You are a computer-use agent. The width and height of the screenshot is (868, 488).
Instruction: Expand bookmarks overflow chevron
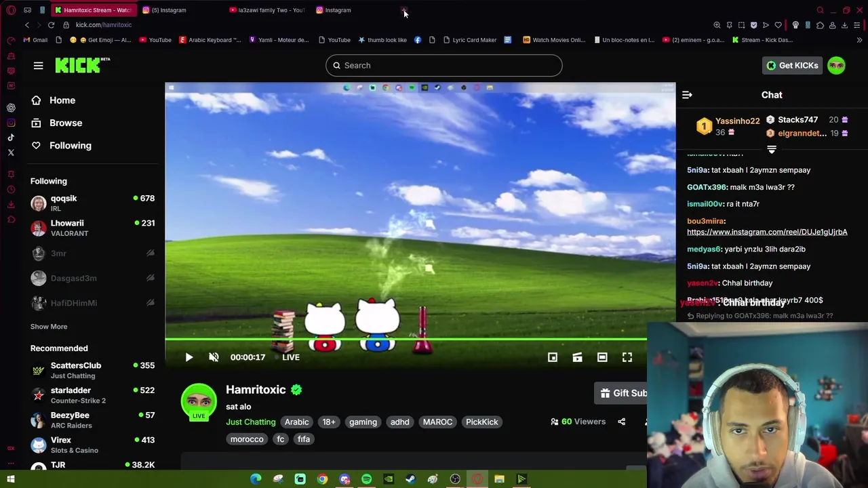coord(859,40)
